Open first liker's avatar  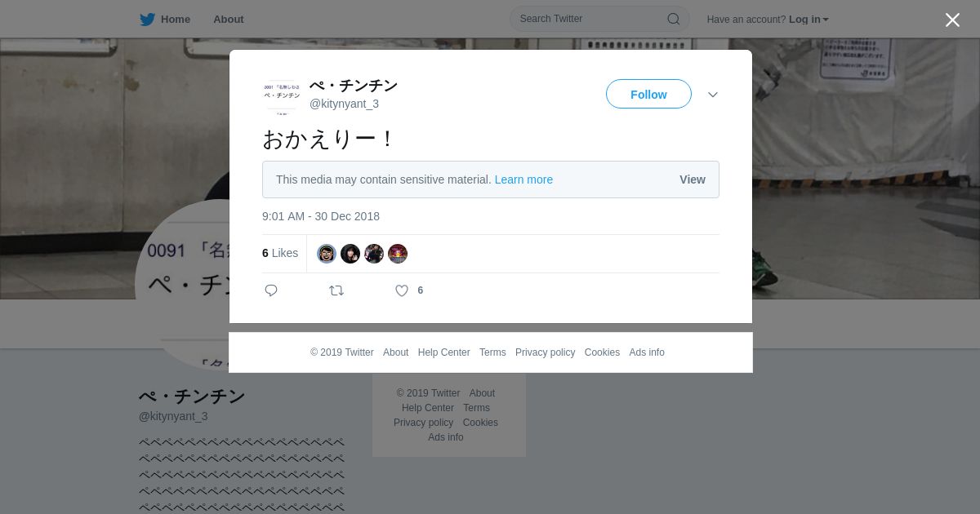click(327, 254)
